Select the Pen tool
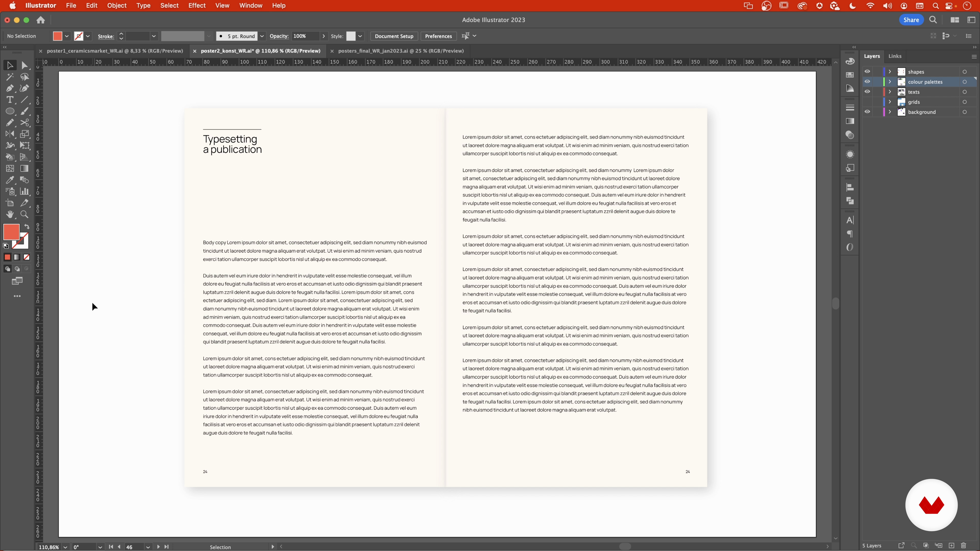Viewport: 980px width, 551px height. (x=10, y=88)
